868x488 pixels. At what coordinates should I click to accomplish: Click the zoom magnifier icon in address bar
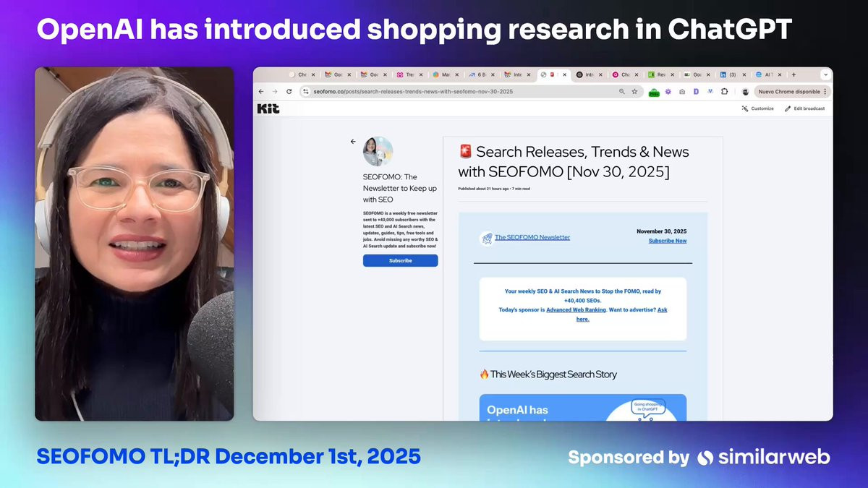(x=622, y=92)
